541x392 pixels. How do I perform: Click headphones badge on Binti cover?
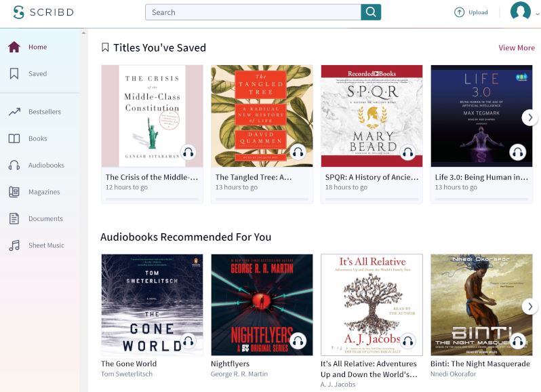(x=517, y=341)
